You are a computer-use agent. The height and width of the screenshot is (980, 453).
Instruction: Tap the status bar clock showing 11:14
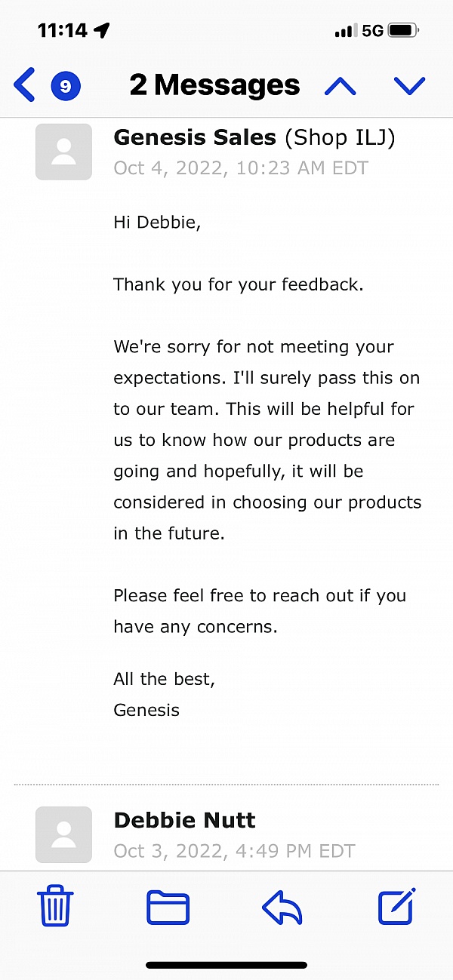point(63,30)
